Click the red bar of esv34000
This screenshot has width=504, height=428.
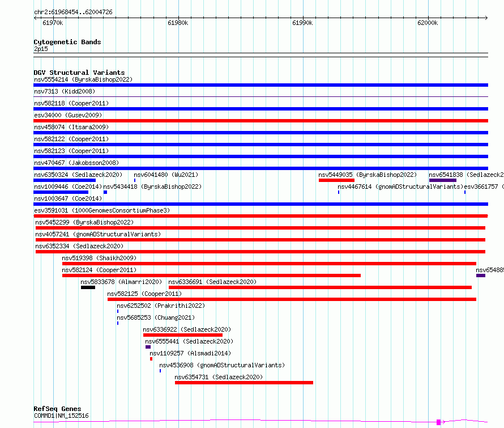pos(261,121)
